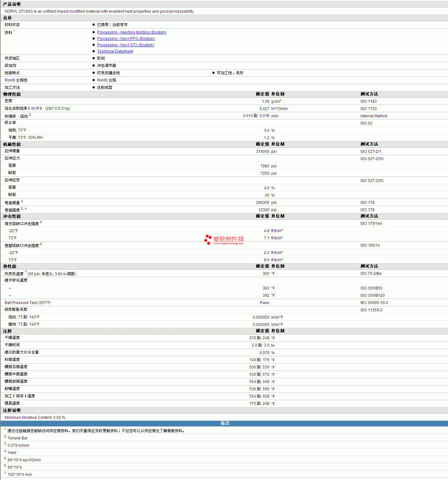Click mold temperature range 176 到 248
The image size is (448, 480).
point(259,404)
